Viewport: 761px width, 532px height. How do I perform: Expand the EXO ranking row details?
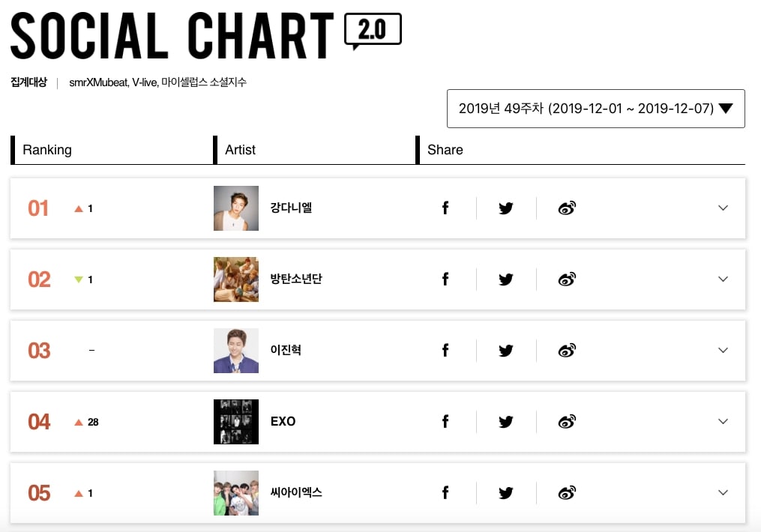coord(723,422)
